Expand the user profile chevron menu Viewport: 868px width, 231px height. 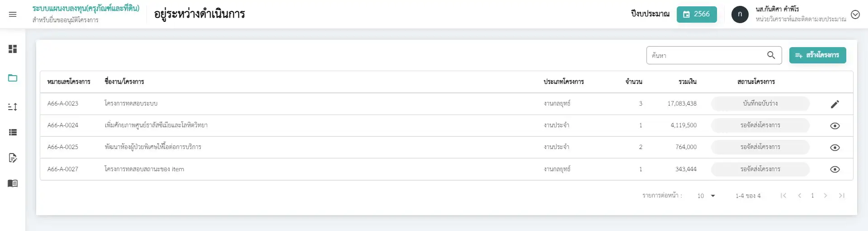pyautogui.click(x=855, y=14)
